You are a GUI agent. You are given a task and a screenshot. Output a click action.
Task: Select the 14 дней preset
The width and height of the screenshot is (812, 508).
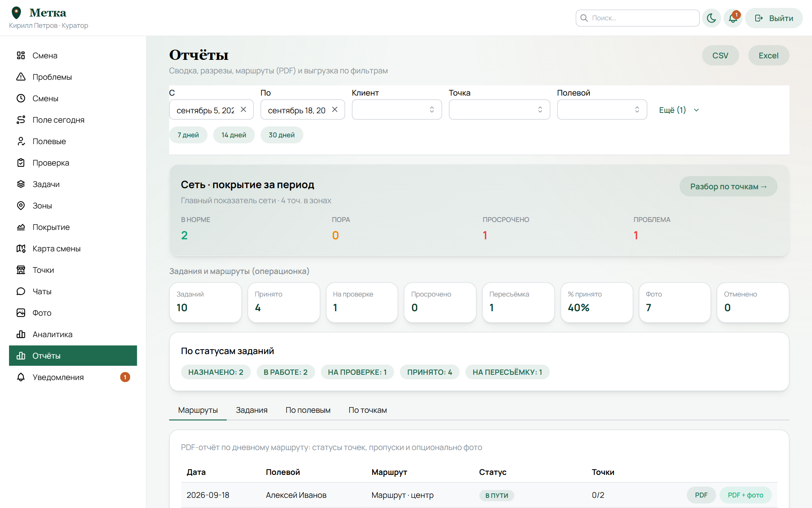pos(234,135)
